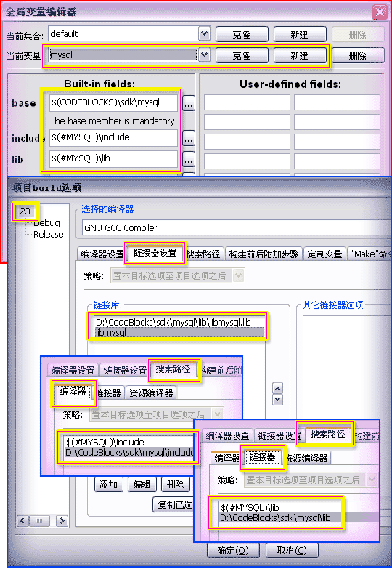
Task: Select the Debug target in tree
Action: point(46,223)
